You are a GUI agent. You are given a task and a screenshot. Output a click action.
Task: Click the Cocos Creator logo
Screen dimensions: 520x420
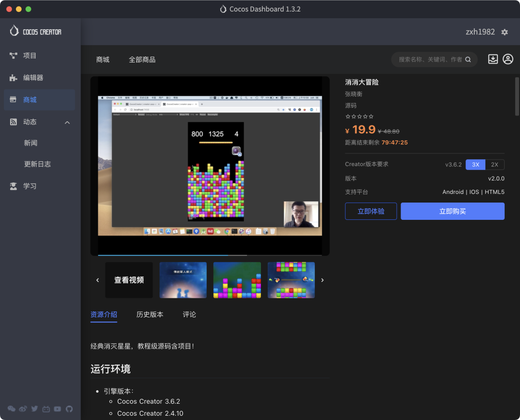point(36,31)
